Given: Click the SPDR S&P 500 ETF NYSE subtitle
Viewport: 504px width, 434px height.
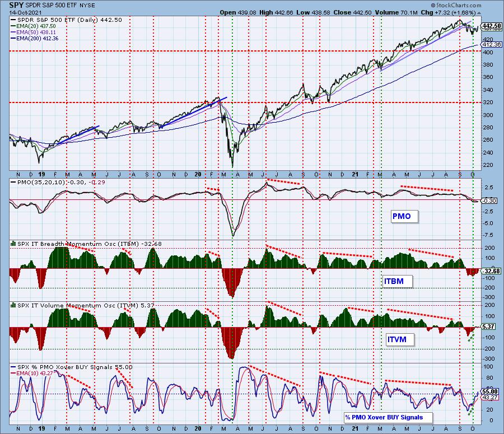Looking at the screenshot, I should [x=60, y=6].
